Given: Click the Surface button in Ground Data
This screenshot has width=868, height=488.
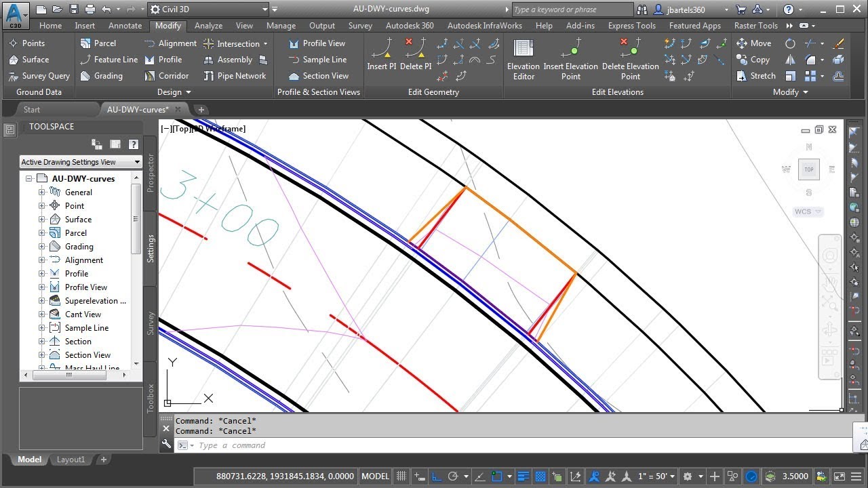Looking at the screenshot, I should tap(28, 60).
